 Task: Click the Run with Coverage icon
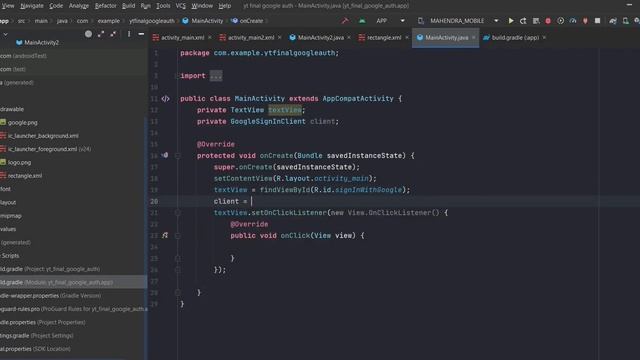(x=560, y=20)
